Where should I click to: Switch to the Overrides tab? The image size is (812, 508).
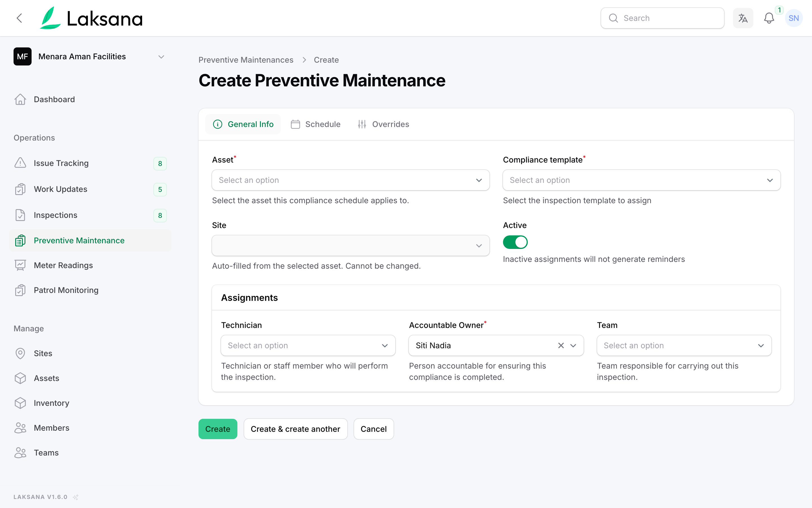[383, 124]
